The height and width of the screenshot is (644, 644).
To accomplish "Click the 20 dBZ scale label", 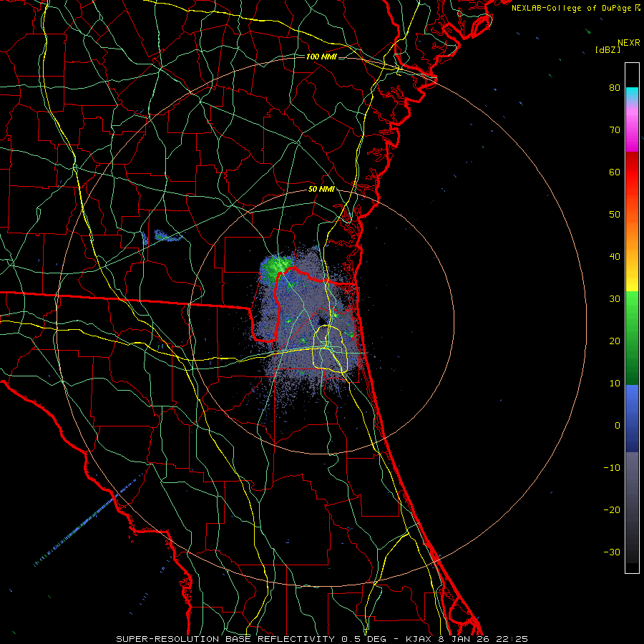I will click(x=615, y=341).
